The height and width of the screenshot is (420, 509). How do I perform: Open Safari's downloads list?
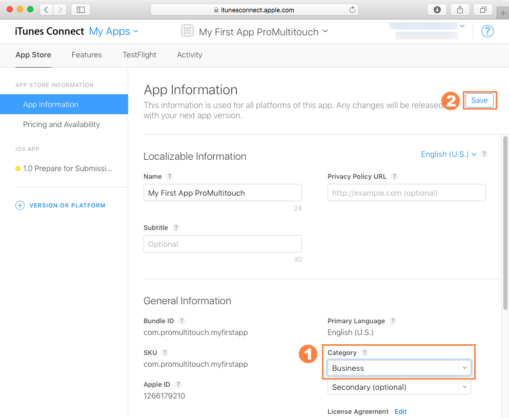[x=437, y=10]
